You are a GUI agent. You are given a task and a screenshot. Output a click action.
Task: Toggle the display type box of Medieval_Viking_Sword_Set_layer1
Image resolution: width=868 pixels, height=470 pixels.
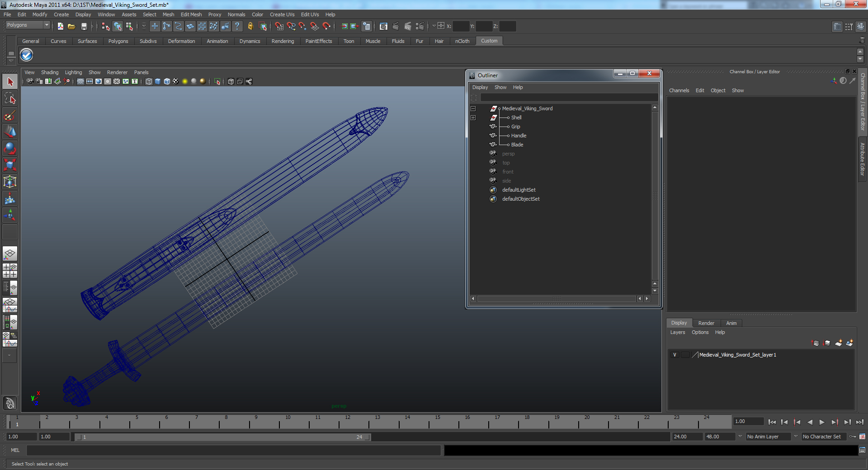coord(685,355)
